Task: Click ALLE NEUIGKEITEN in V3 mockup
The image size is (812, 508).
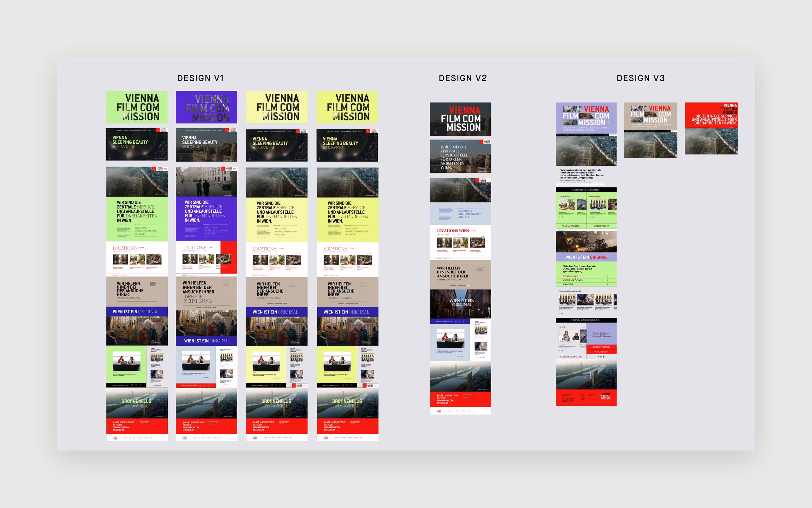Action: [571, 357]
